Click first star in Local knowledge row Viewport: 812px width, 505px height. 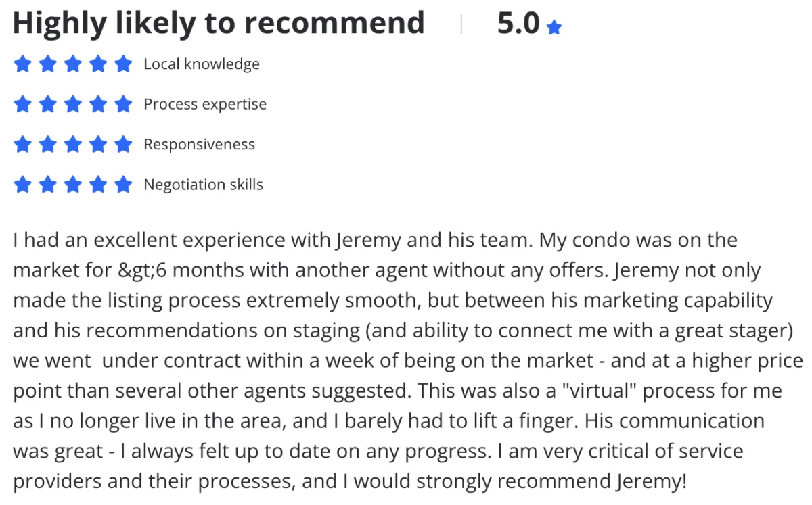point(23,64)
